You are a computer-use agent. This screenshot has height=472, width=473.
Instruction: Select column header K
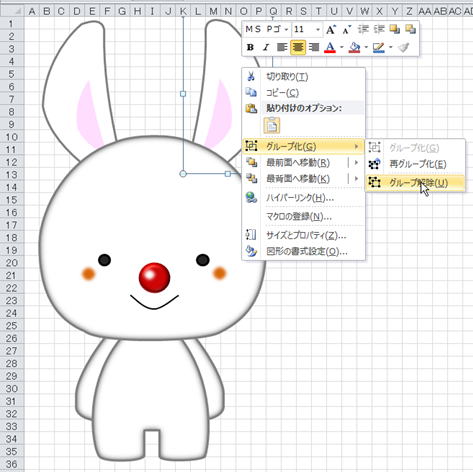point(183,11)
